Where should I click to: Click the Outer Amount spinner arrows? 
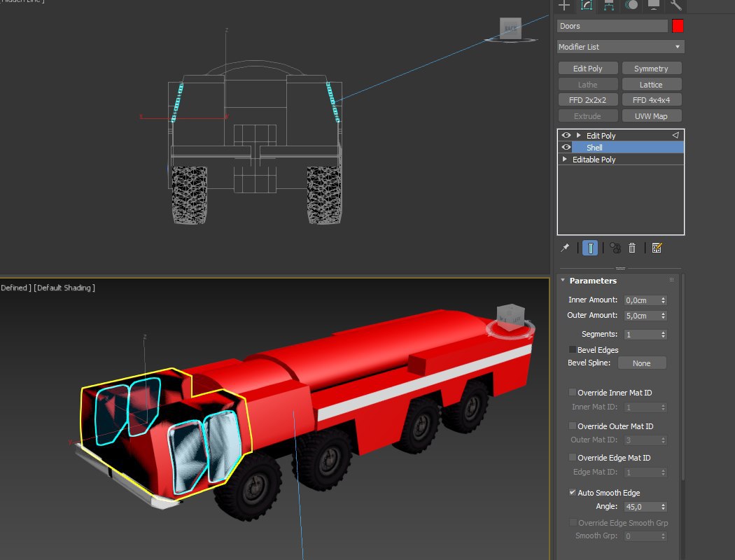(664, 316)
